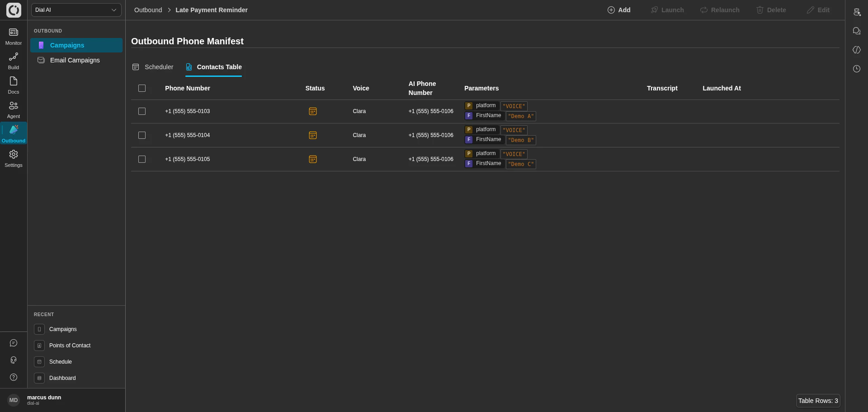The image size is (868, 412).
Task: Open recent Schedule
Action: (61, 362)
